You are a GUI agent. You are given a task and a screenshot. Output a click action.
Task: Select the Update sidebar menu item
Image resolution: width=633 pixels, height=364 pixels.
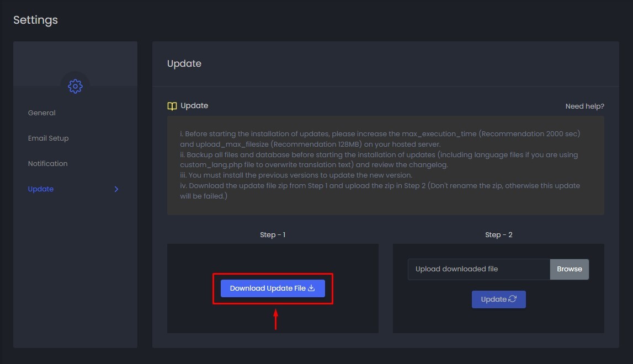click(x=41, y=189)
